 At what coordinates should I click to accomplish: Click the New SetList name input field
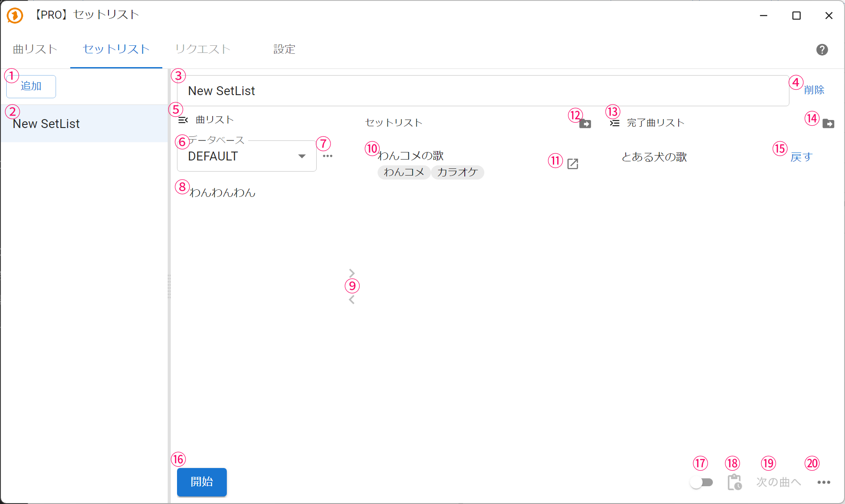click(483, 91)
